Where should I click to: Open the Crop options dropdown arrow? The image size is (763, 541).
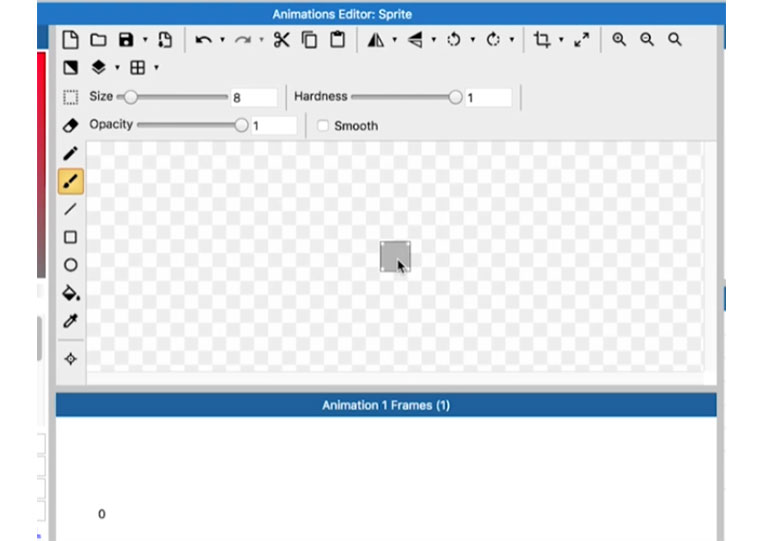point(561,39)
